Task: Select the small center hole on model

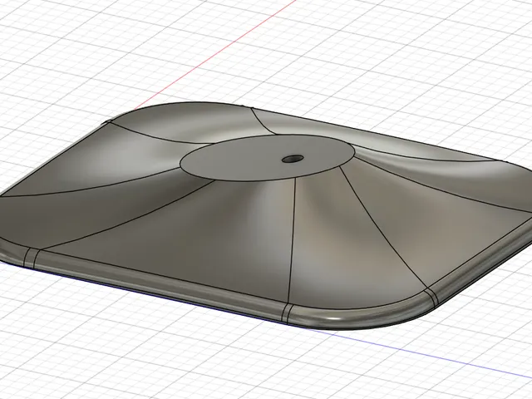Action: pos(293,159)
